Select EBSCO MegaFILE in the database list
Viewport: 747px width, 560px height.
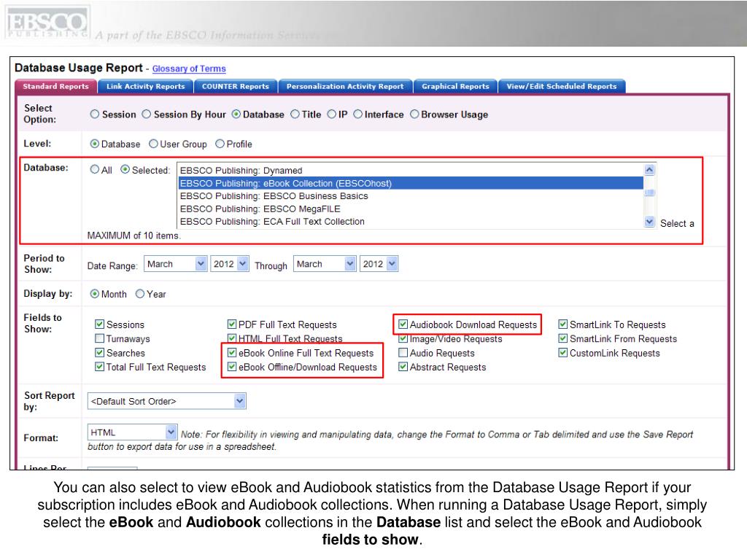(x=410, y=209)
